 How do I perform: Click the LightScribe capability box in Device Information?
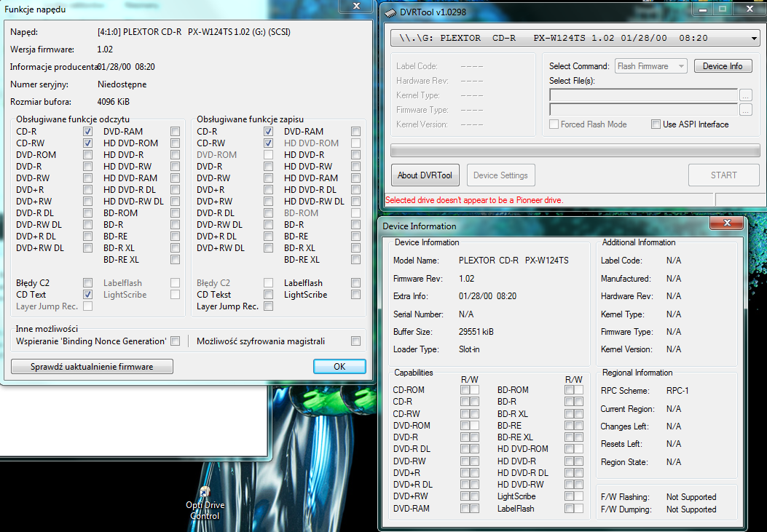click(569, 496)
